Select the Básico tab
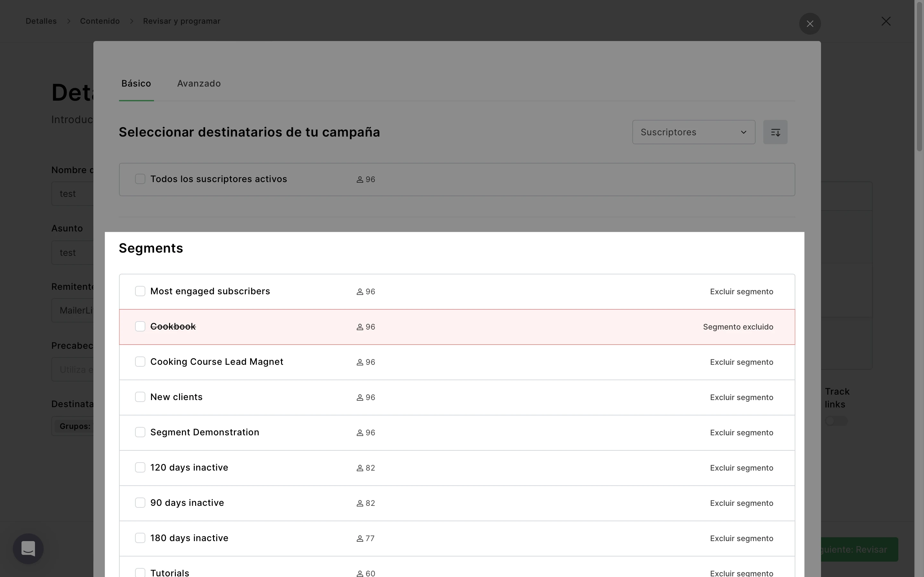This screenshot has width=924, height=577. [136, 84]
